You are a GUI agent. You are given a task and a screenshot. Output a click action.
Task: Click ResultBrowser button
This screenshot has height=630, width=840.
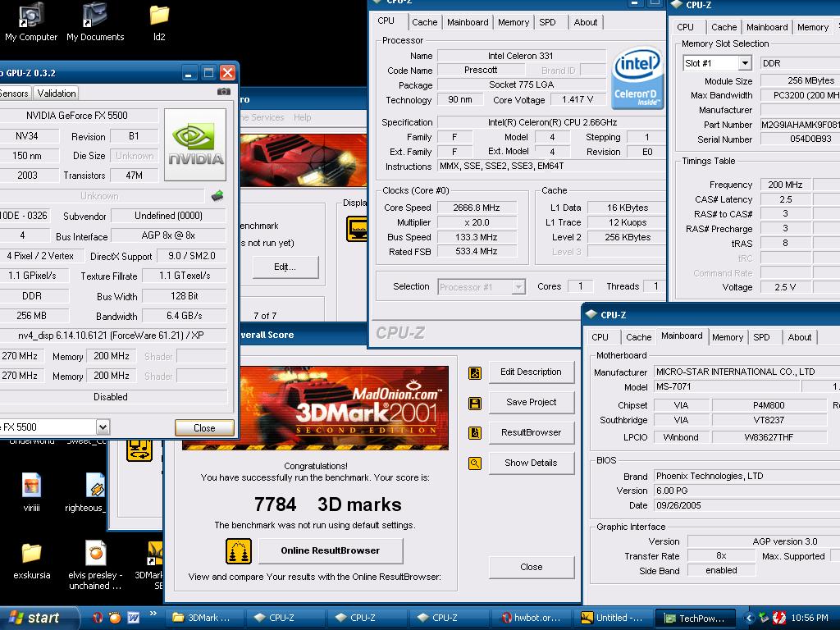click(531, 432)
